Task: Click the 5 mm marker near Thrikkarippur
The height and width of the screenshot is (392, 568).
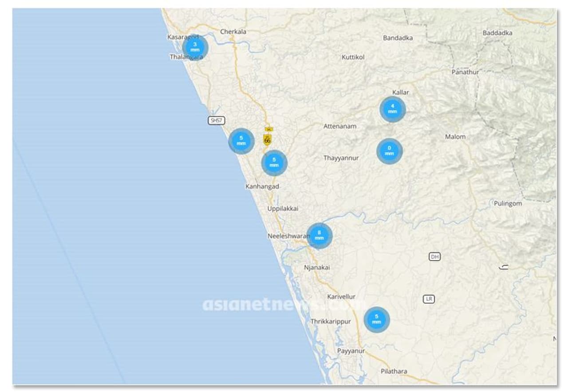Action: (x=376, y=319)
